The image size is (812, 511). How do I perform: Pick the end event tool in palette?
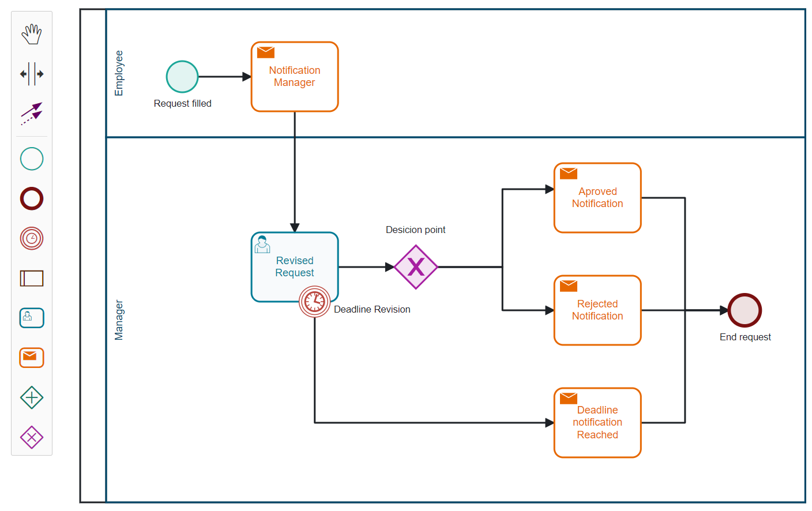[x=32, y=198]
